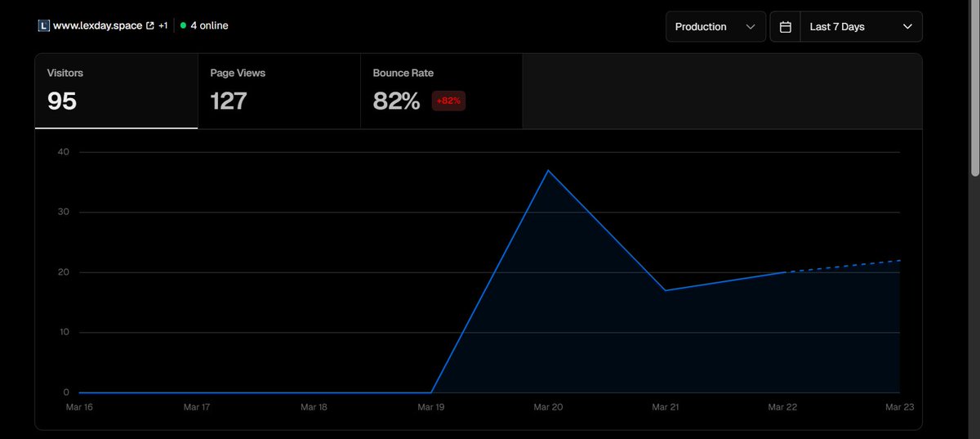980x439 pixels.
Task: Click the +1 additional domains badge
Action: (x=163, y=26)
